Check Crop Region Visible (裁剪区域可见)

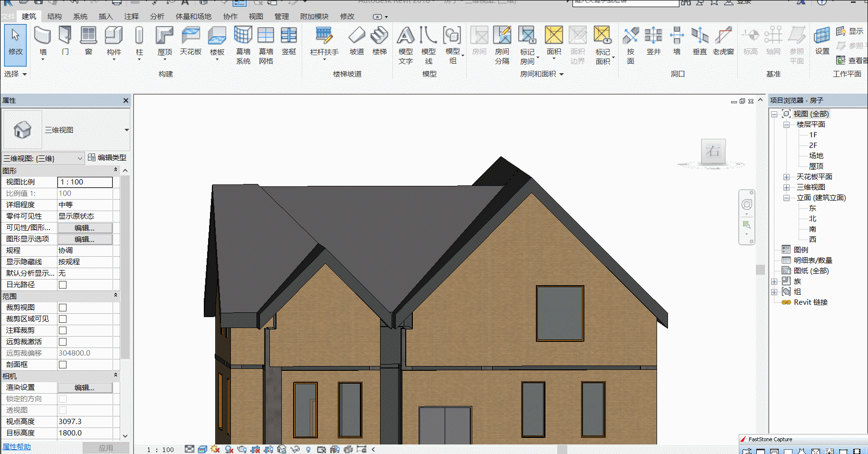pos(63,319)
